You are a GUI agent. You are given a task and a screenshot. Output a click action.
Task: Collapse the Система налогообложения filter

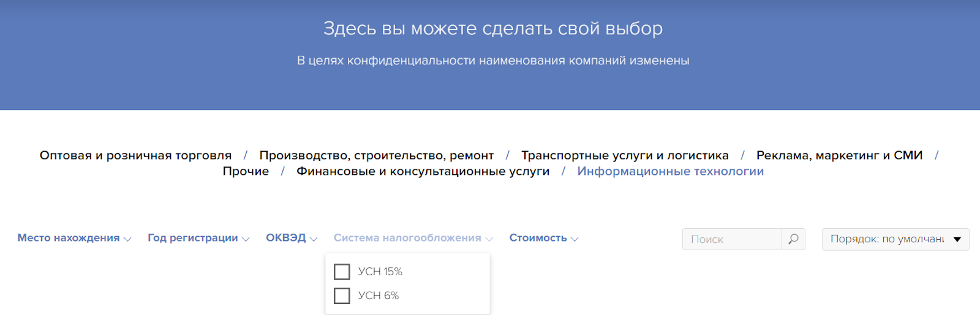[413, 238]
